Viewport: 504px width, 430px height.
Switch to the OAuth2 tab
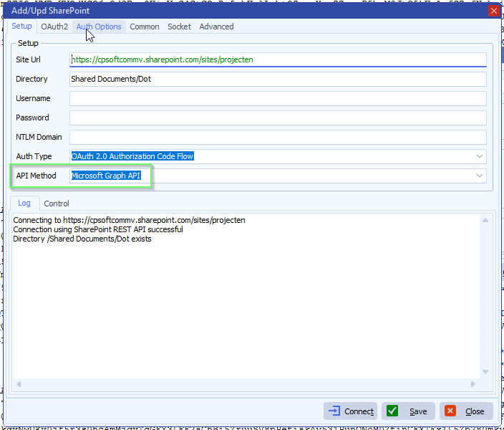54,27
